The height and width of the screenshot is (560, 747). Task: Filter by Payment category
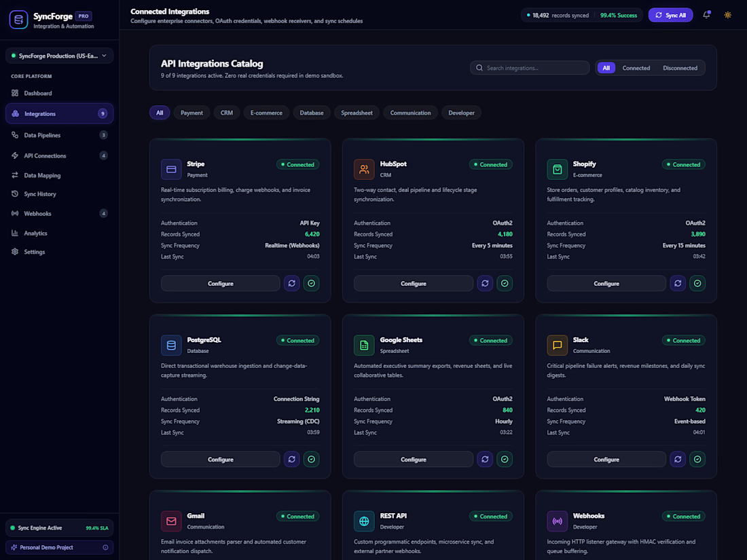tap(192, 113)
